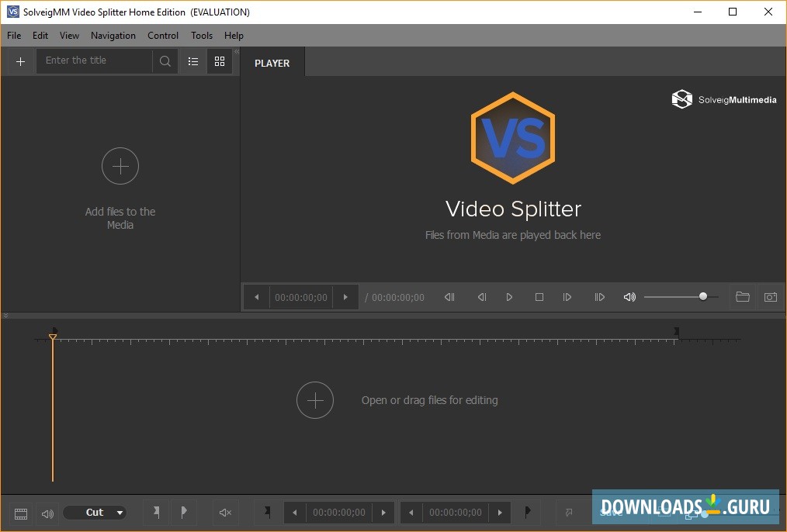Image resolution: width=787 pixels, height=532 pixels.
Task: Click the mute fragment icon on the editing toolbar
Action: [225, 513]
